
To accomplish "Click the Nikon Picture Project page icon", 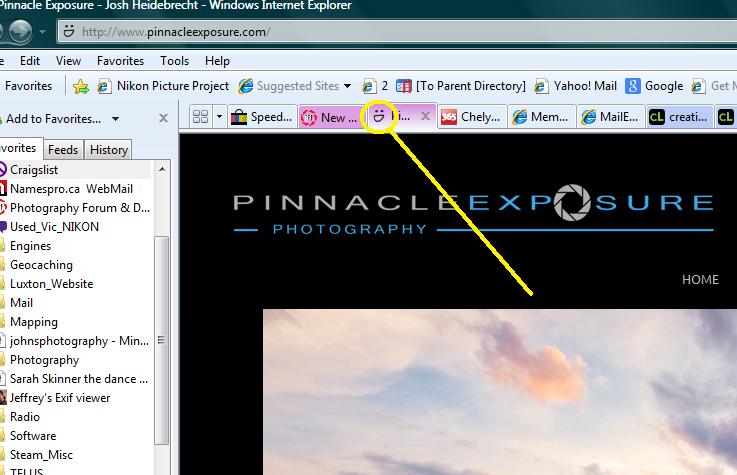I will coord(104,86).
